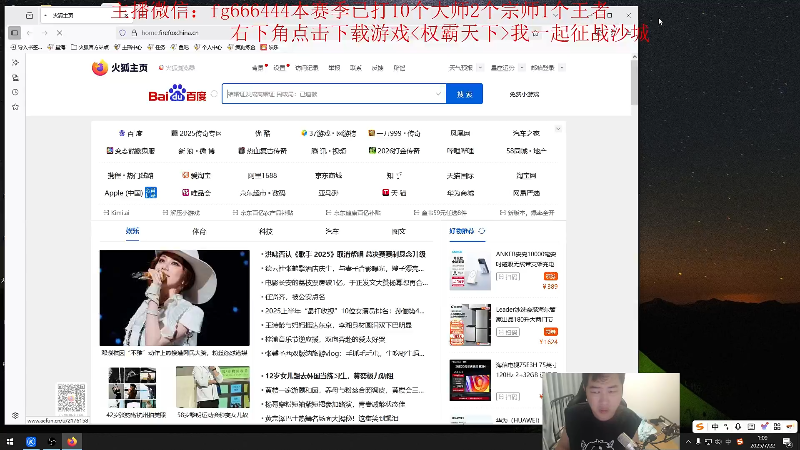Open the 阿里1688 site link

262,176
